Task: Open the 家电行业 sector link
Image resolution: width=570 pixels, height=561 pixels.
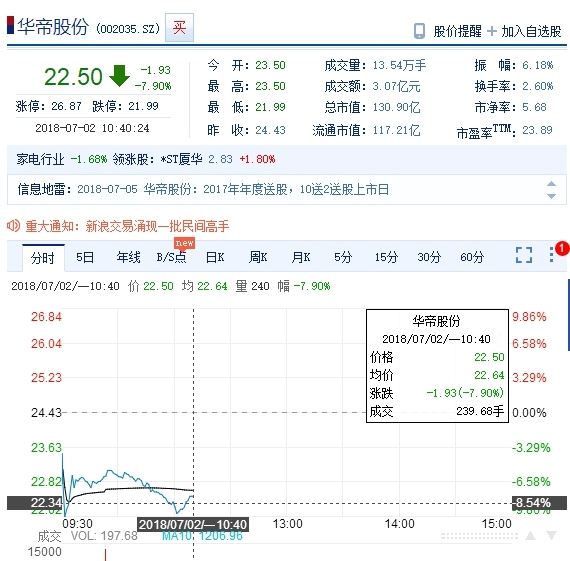Action: (x=40, y=159)
